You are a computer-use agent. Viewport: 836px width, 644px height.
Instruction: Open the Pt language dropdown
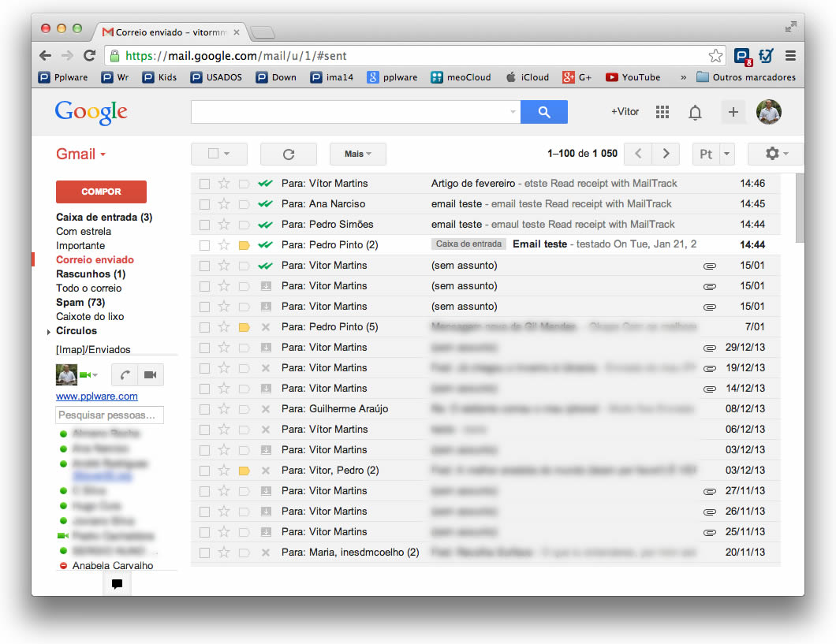tap(712, 154)
